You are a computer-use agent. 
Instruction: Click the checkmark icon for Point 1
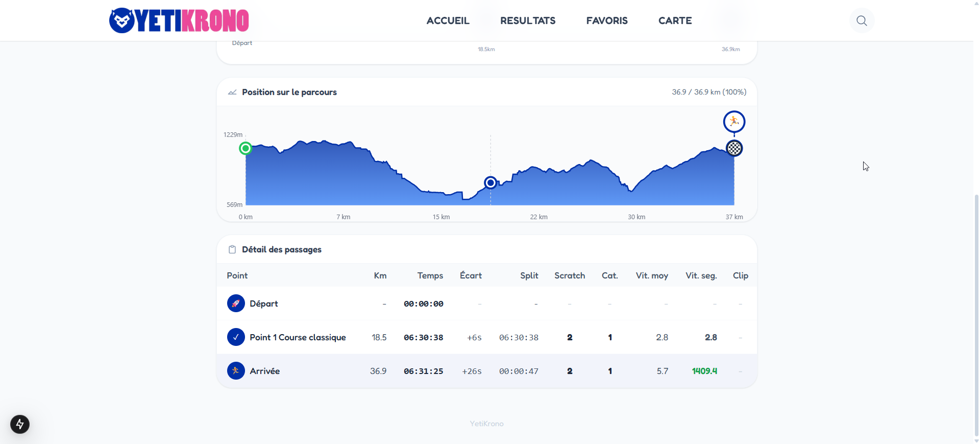pos(236,337)
